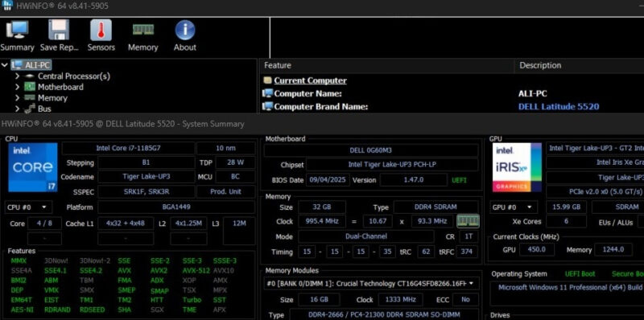Click the DDR4 SDRAM type value

click(436, 207)
